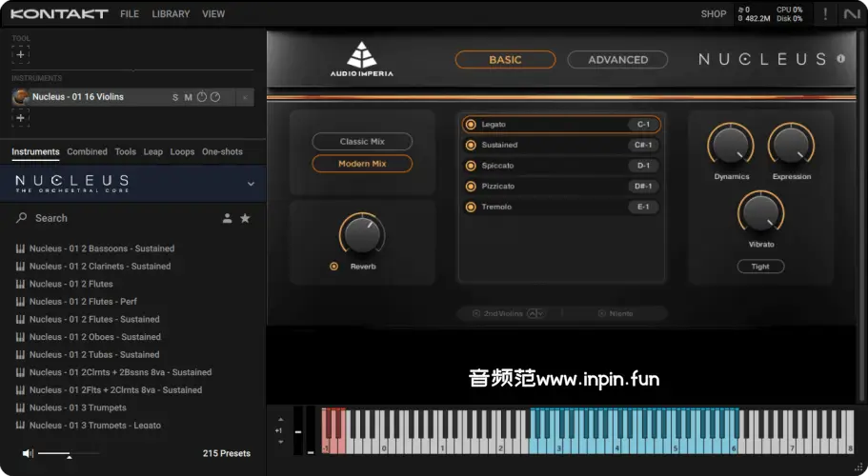Image resolution: width=868 pixels, height=476 pixels.
Task: Toggle the Legato articulation power button
Action: (471, 125)
